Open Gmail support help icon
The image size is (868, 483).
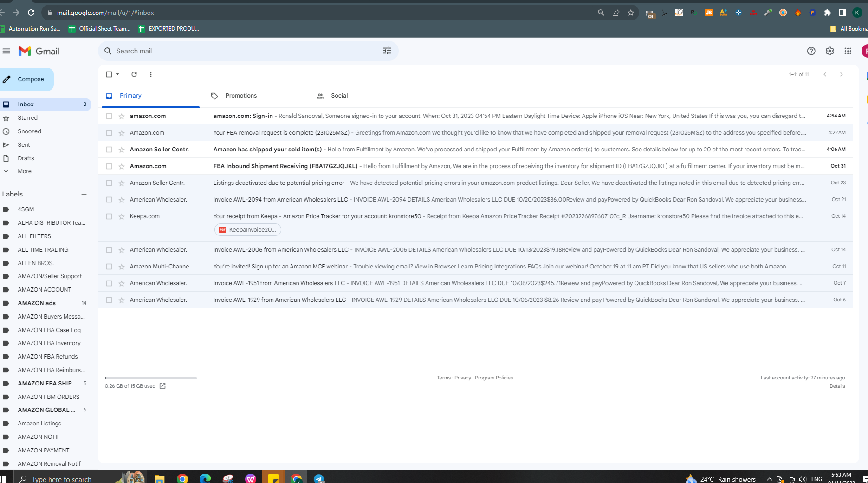click(811, 51)
